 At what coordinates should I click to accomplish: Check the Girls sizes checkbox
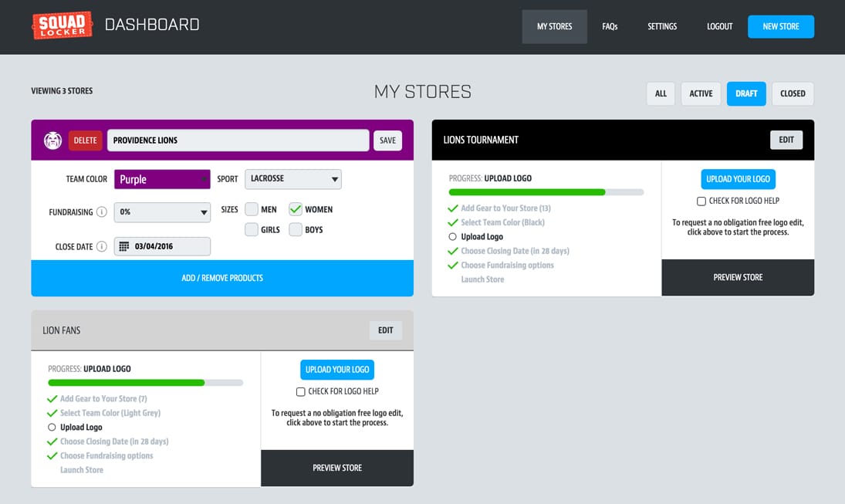(252, 230)
